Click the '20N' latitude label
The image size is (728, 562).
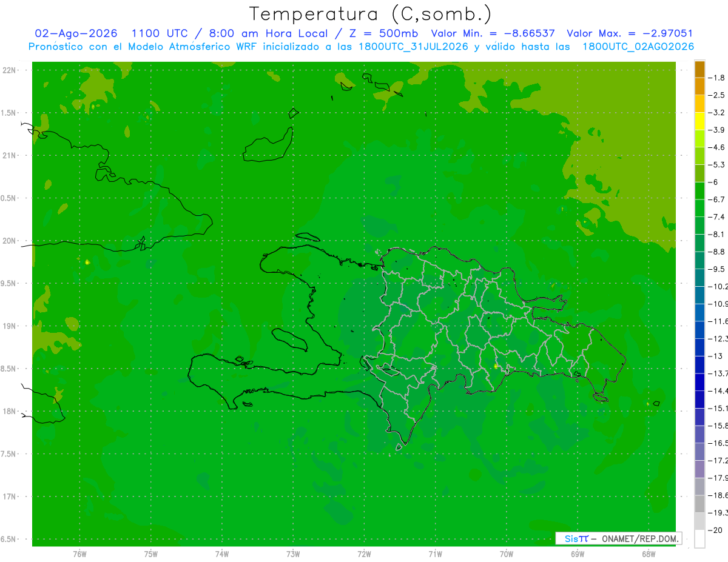click(x=8, y=241)
